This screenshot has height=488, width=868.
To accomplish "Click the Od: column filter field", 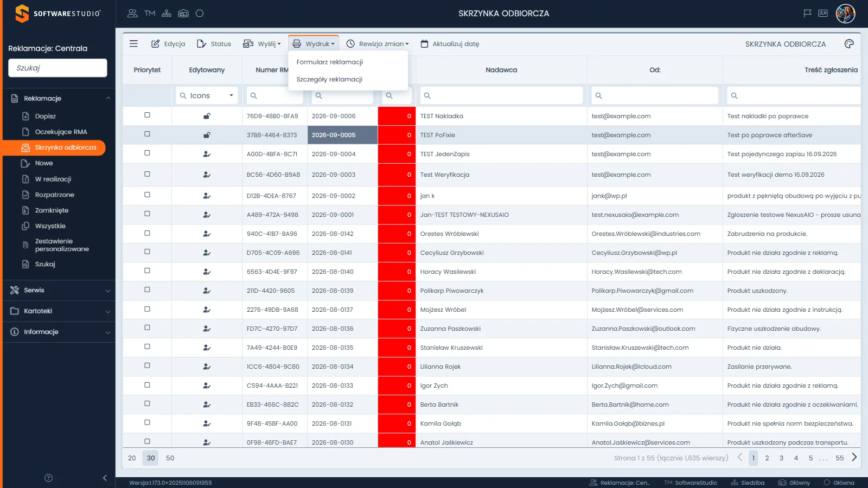I will 655,95.
